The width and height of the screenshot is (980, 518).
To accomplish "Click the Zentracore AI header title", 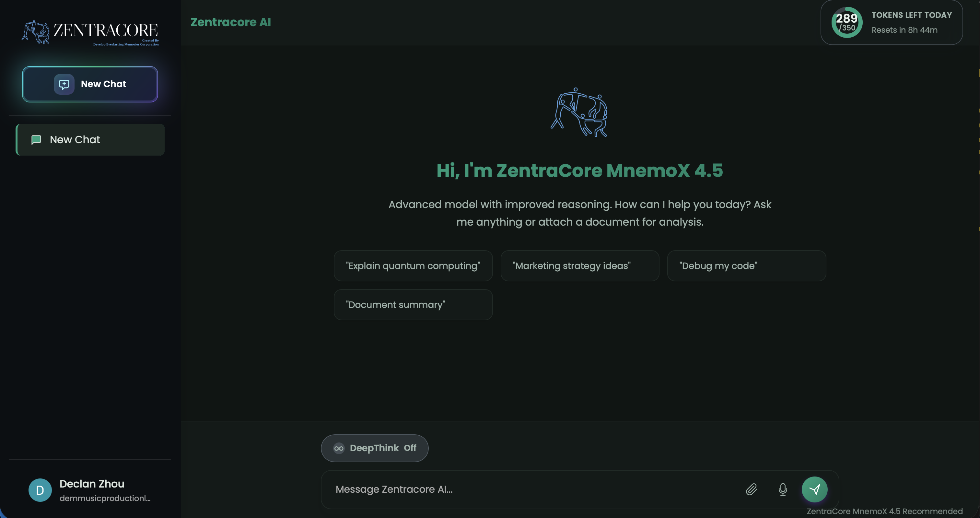I will pyautogui.click(x=230, y=22).
